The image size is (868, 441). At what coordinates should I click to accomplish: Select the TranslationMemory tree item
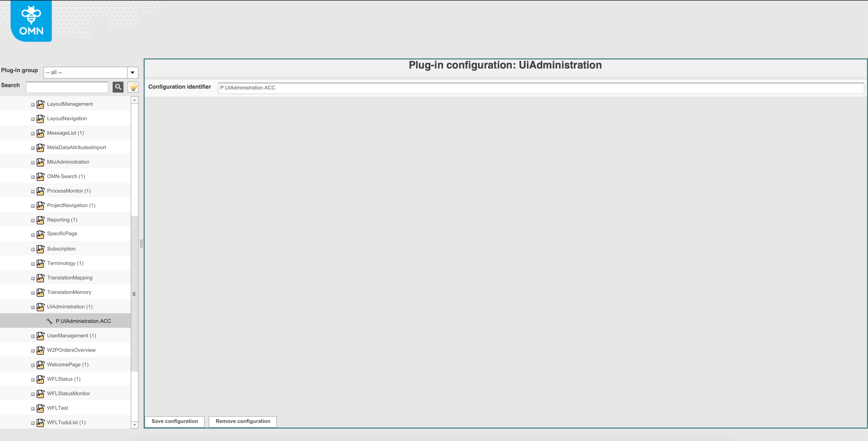[69, 292]
